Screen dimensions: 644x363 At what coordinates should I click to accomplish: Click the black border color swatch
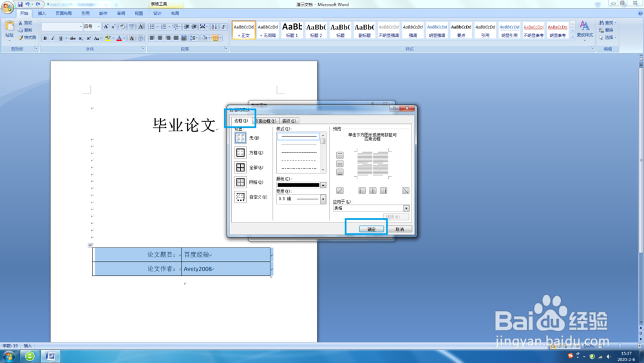coord(299,185)
